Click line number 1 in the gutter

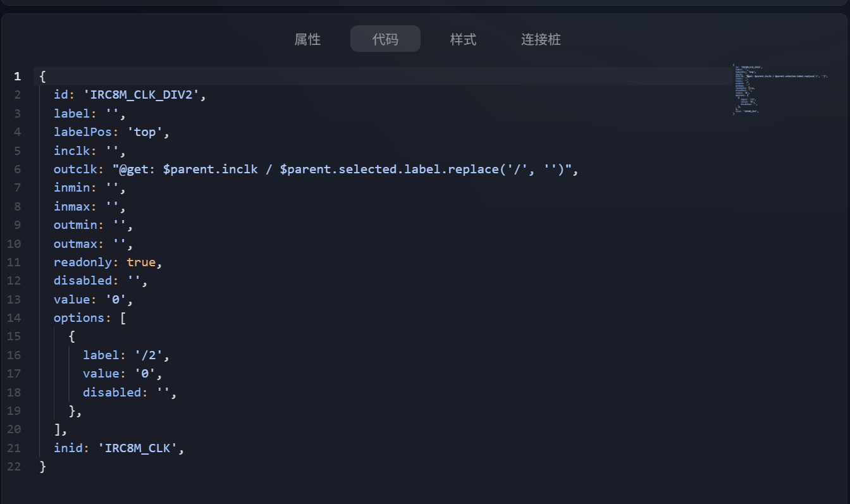17,77
